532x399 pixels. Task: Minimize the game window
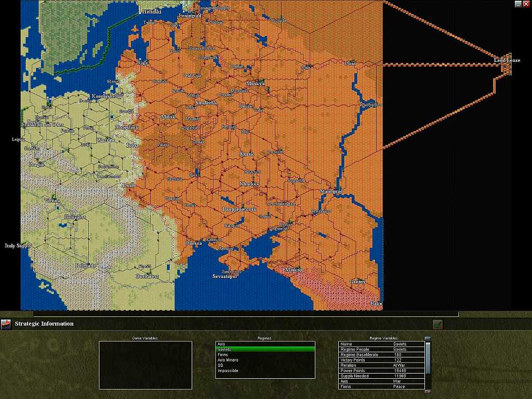(518, 4)
